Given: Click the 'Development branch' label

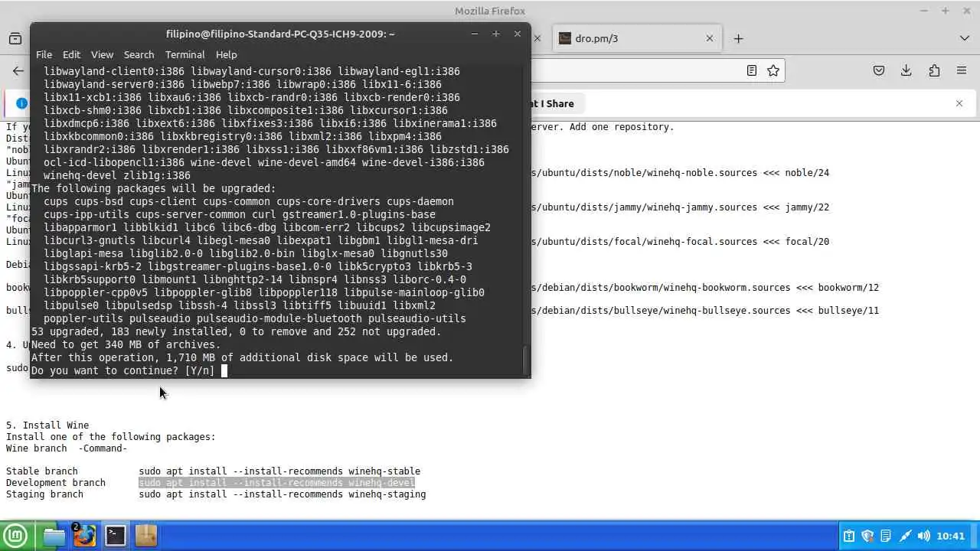Looking at the screenshot, I should click(56, 483).
